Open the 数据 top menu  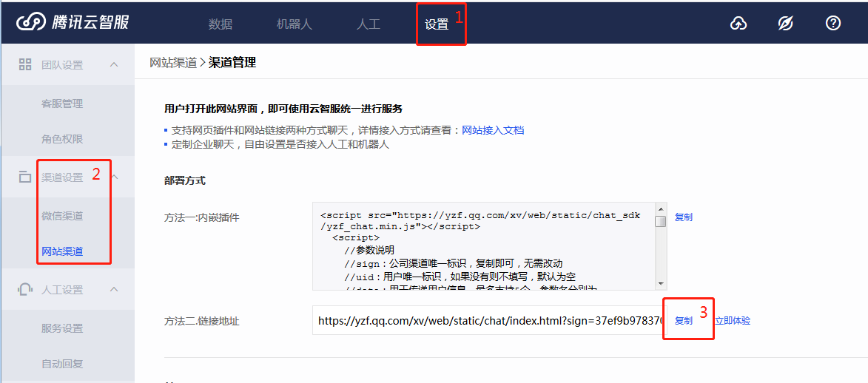click(x=221, y=24)
